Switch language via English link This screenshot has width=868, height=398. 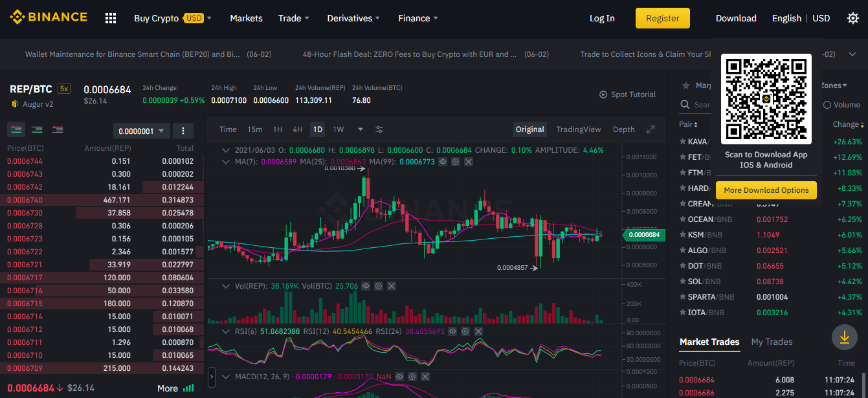[787, 18]
